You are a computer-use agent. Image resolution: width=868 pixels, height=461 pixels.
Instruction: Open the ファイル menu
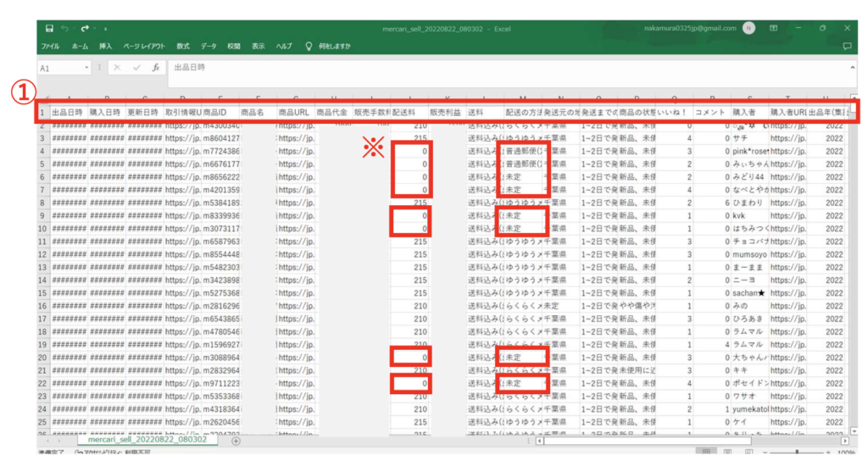pos(50,46)
